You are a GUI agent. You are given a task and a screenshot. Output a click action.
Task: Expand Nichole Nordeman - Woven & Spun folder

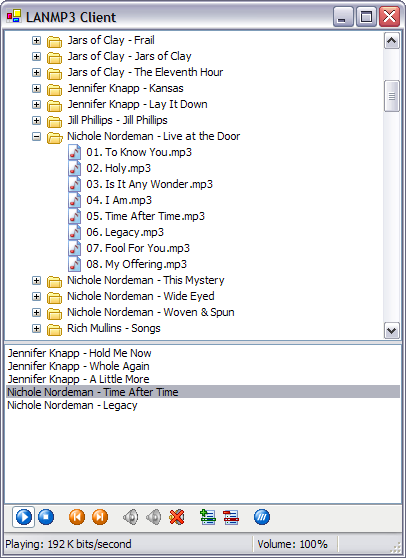(36, 312)
